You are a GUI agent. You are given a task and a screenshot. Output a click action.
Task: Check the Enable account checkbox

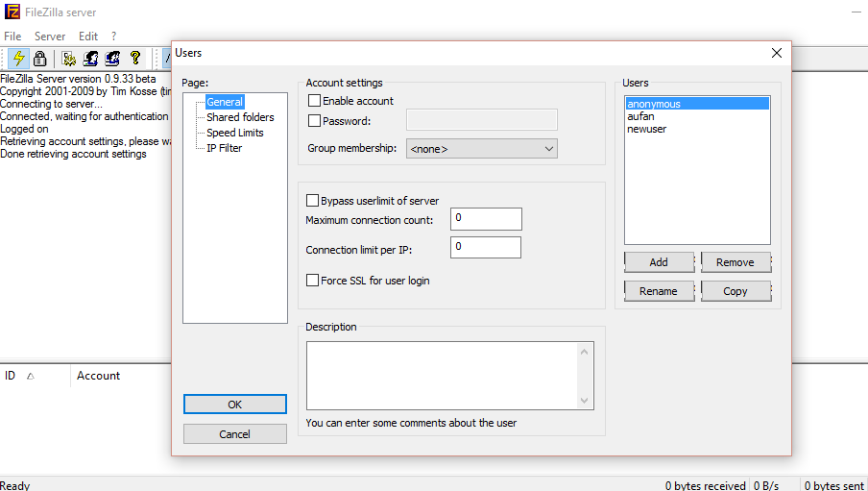point(314,101)
